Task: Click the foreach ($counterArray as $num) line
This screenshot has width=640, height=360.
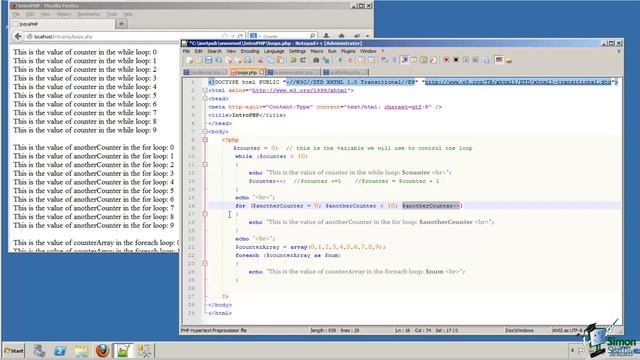Action: pyautogui.click(x=288, y=255)
